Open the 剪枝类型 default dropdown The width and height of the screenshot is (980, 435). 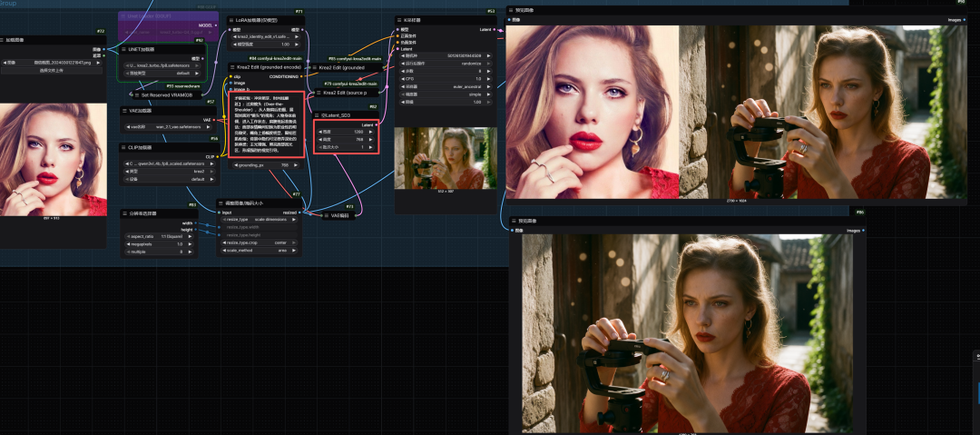[162, 74]
